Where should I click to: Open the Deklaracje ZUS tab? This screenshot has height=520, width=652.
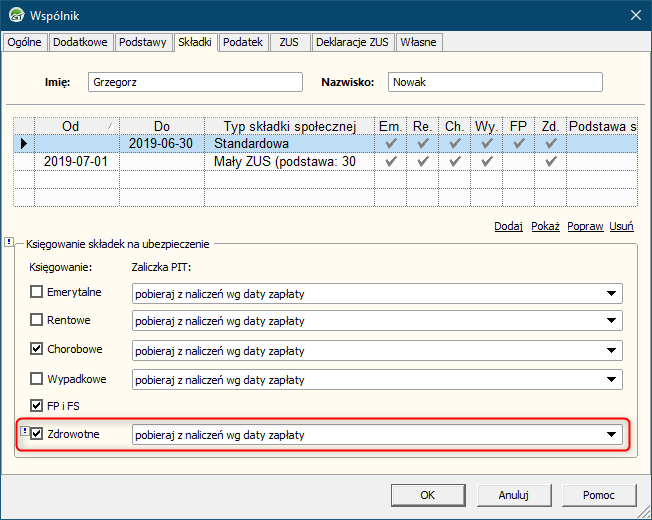tap(352, 42)
